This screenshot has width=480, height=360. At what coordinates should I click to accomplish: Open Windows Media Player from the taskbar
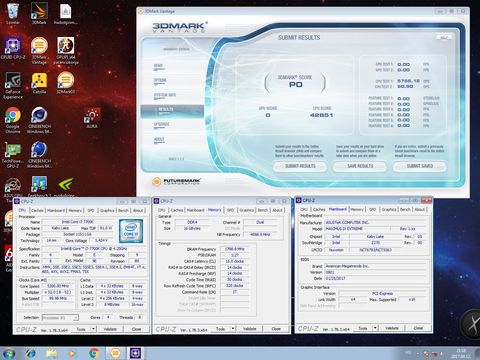(x=72, y=353)
